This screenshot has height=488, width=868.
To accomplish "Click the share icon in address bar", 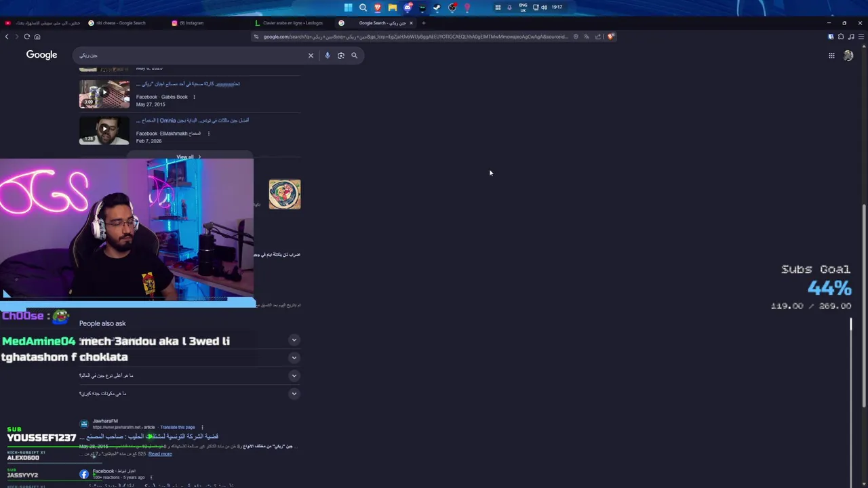I will [598, 37].
